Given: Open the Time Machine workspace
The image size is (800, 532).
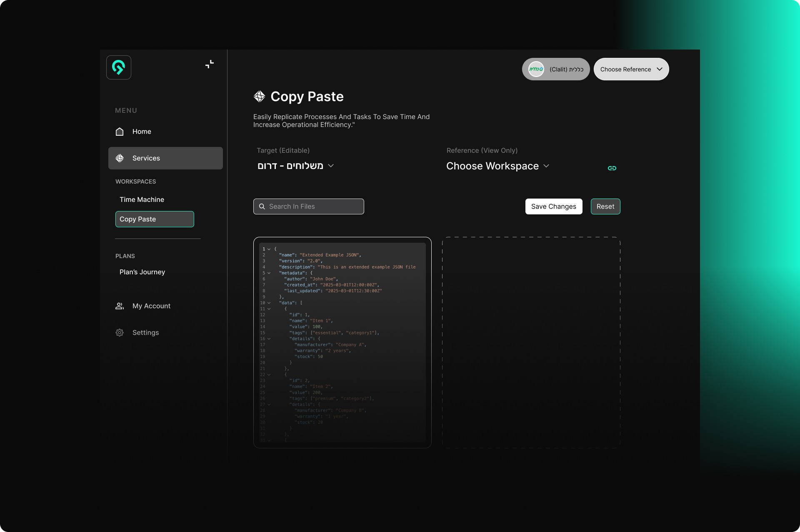Looking at the screenshot, I should pos(142,199).
